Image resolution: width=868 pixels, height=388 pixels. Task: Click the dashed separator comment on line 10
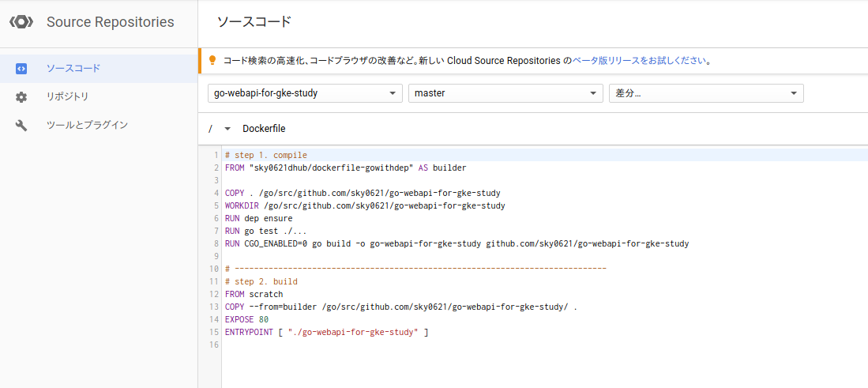415,269
